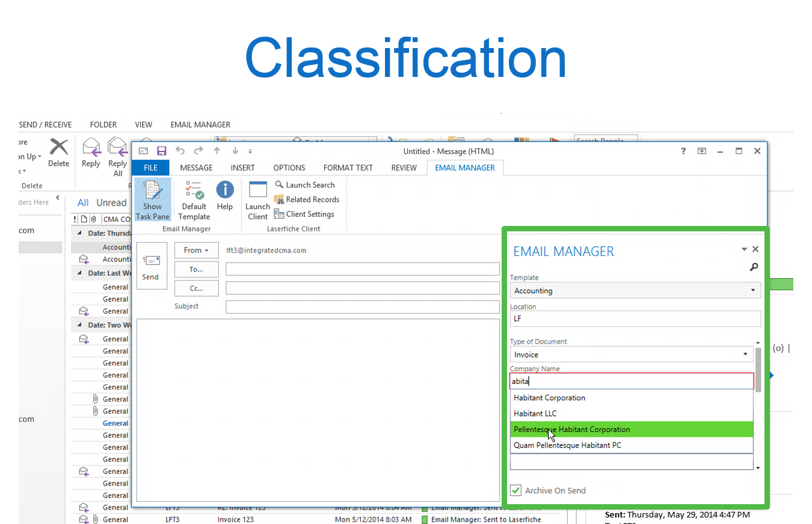The height and width of the screenshot is (524, 812).
Task: Switch to the Format Text tab
Action: [348, 168]
